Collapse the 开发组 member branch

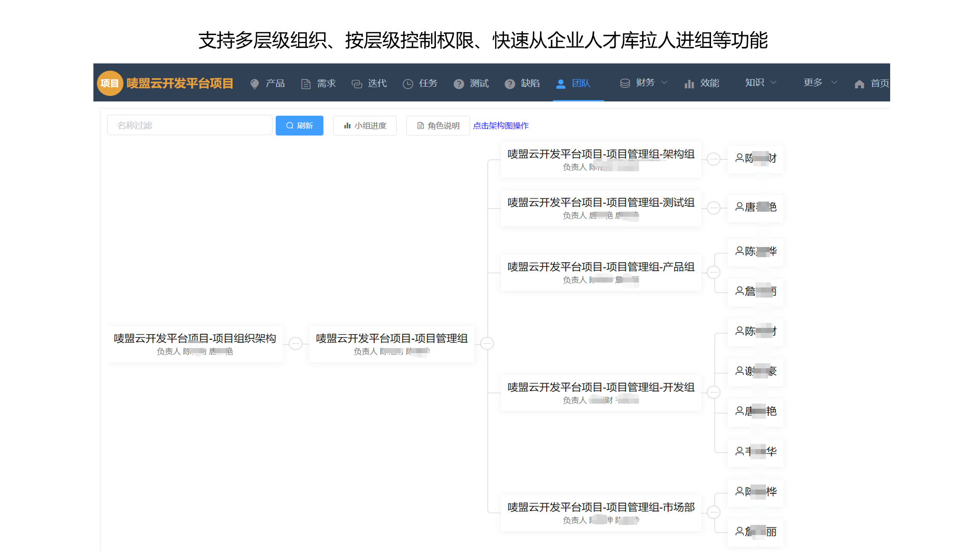pos(714,392)
